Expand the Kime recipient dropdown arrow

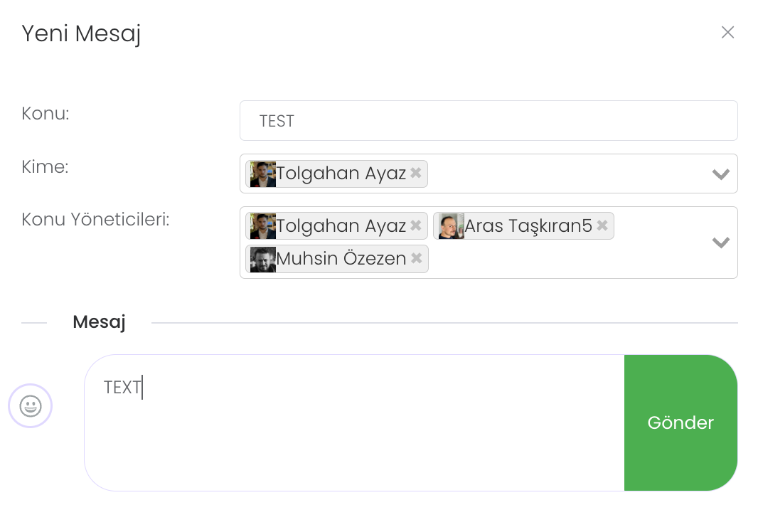point(721,174)
